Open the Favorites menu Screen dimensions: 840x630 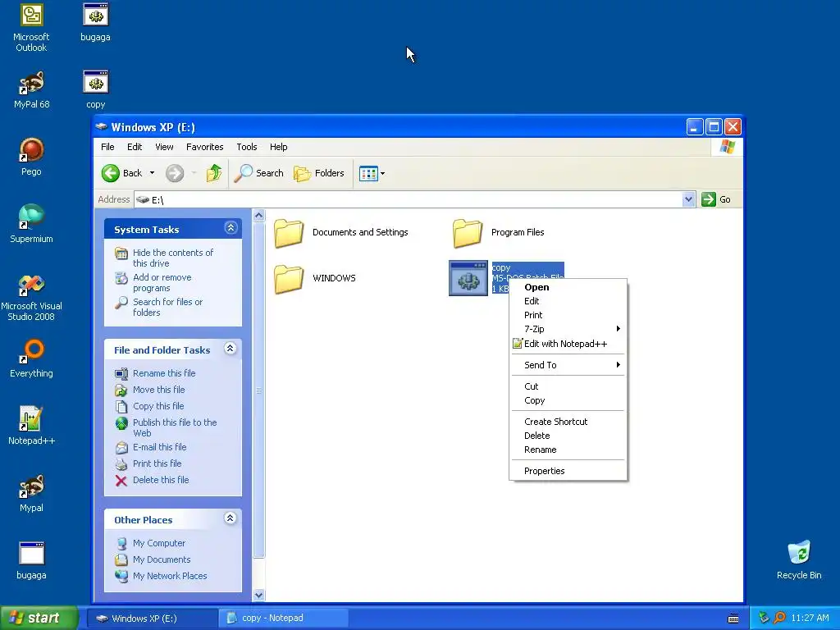point(204,147)
